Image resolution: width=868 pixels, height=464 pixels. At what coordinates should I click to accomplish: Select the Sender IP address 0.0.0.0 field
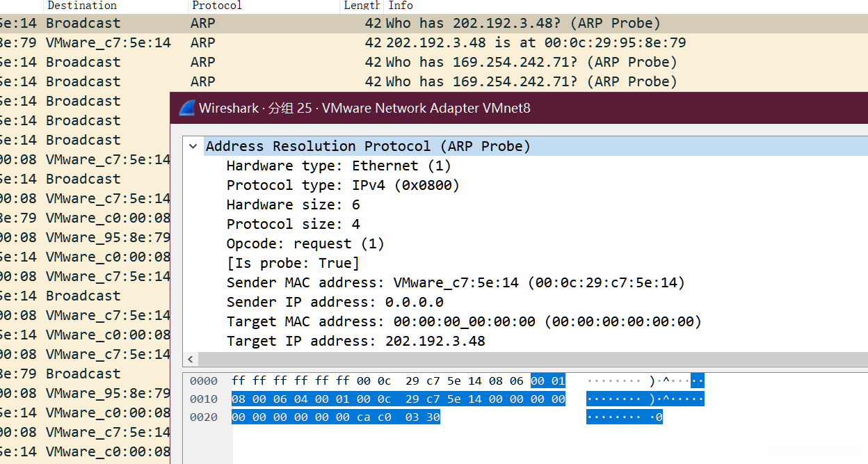(335, 302)
